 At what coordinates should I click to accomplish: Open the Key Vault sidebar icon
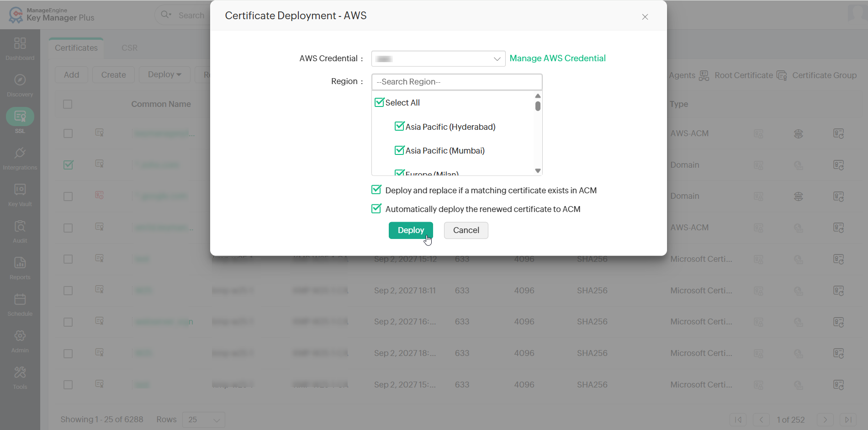(x=20, y=190)
